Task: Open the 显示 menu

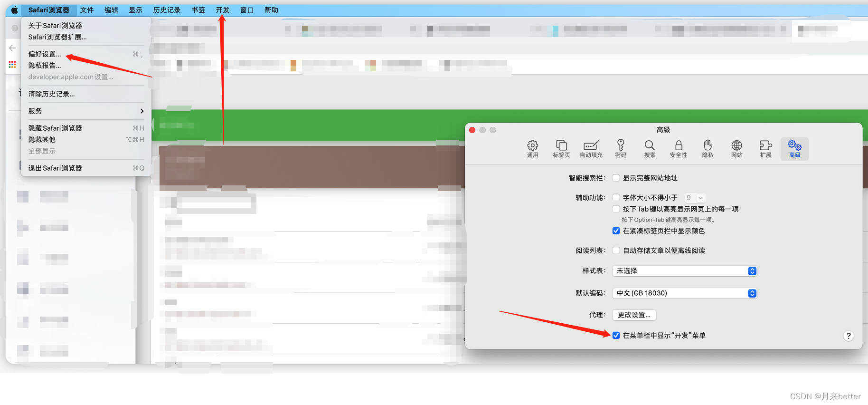Action: 135,10
